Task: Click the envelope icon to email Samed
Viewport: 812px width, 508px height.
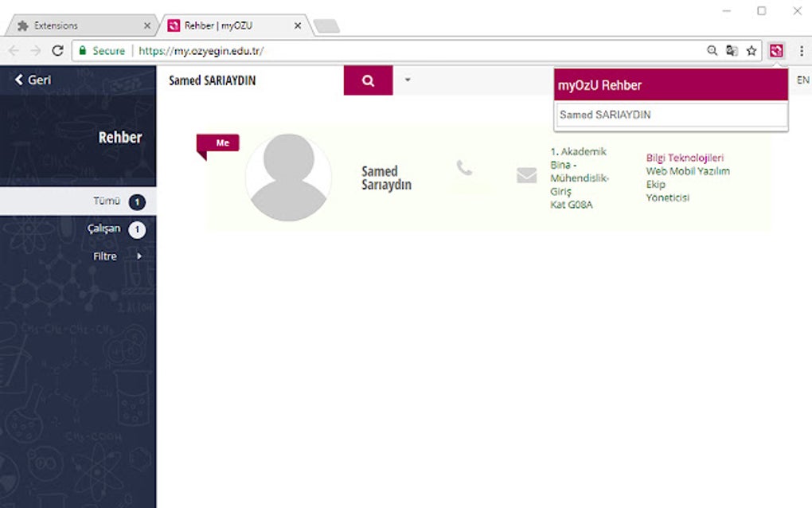Action: 526,175
